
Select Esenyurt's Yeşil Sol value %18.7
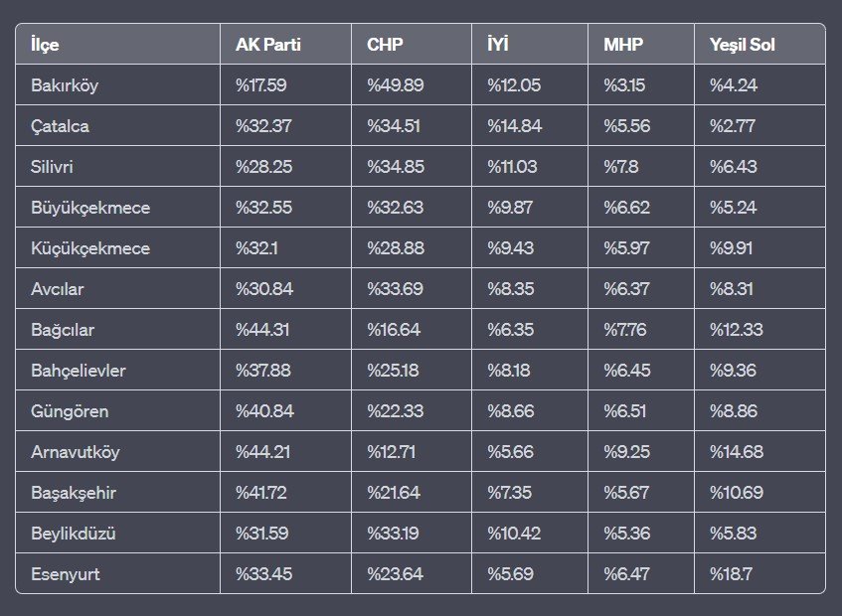coord(731,573)
